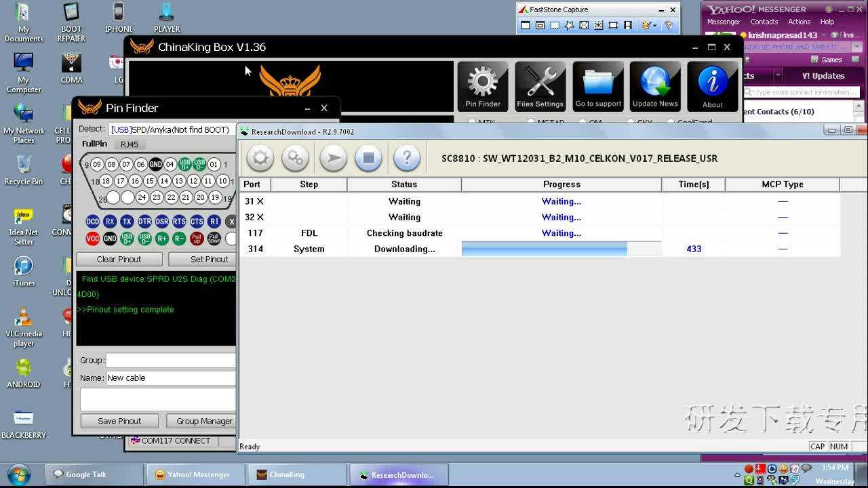Expand Yahoo status message dropdown
Image resolution: width=868 pixels, height=488 pixels.
tap(824, 35)
